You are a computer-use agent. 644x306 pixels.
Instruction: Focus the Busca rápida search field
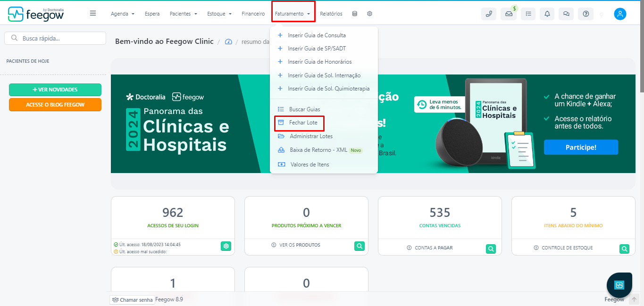pos(55,38)
